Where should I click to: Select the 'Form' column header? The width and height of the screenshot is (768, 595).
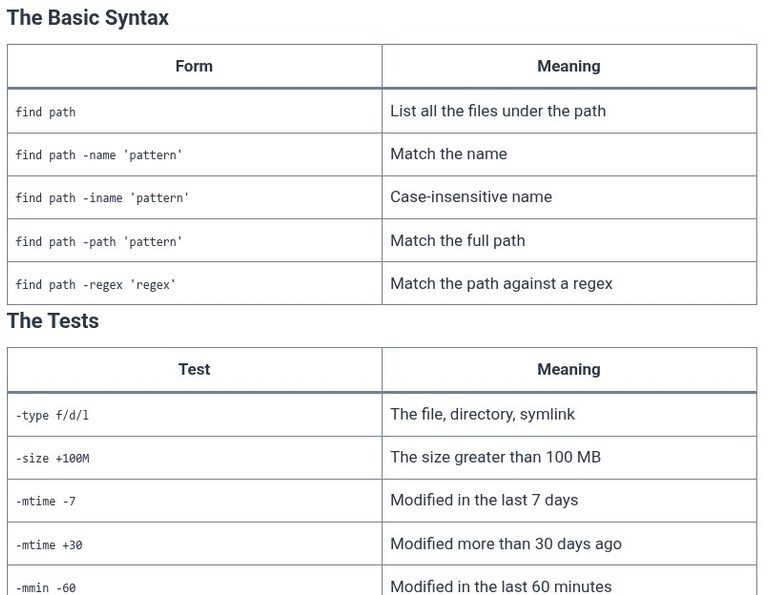pos(194,66)
